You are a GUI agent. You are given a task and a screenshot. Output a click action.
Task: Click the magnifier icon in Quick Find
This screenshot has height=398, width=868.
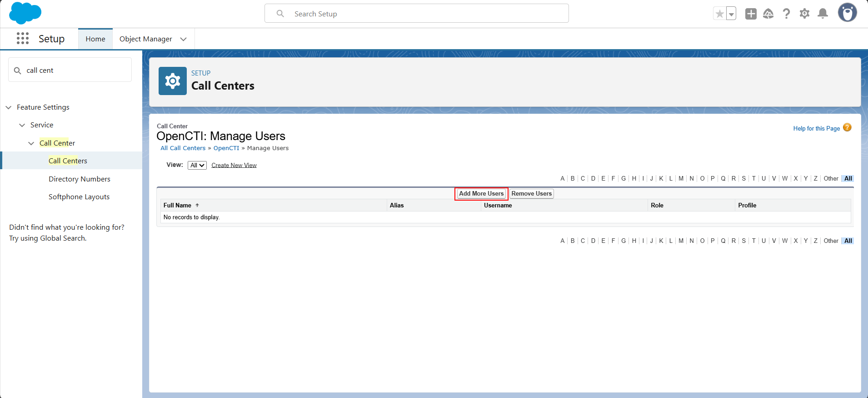pyautogui.click(x=18, y=71)
